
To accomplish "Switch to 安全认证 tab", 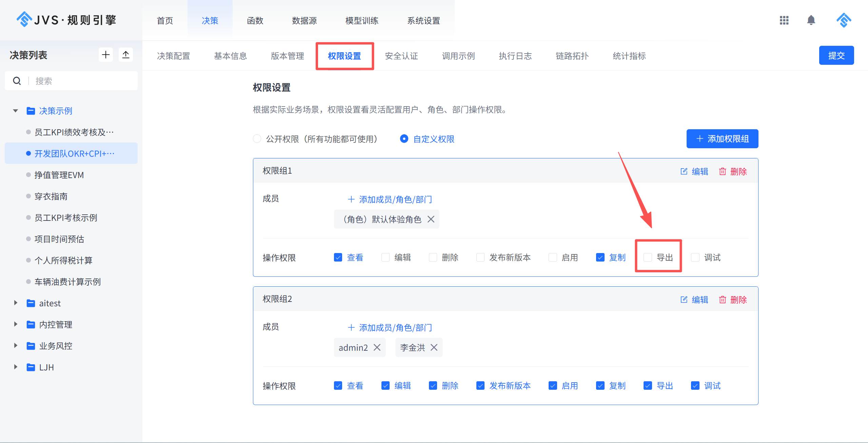I will tap(401, 56).
